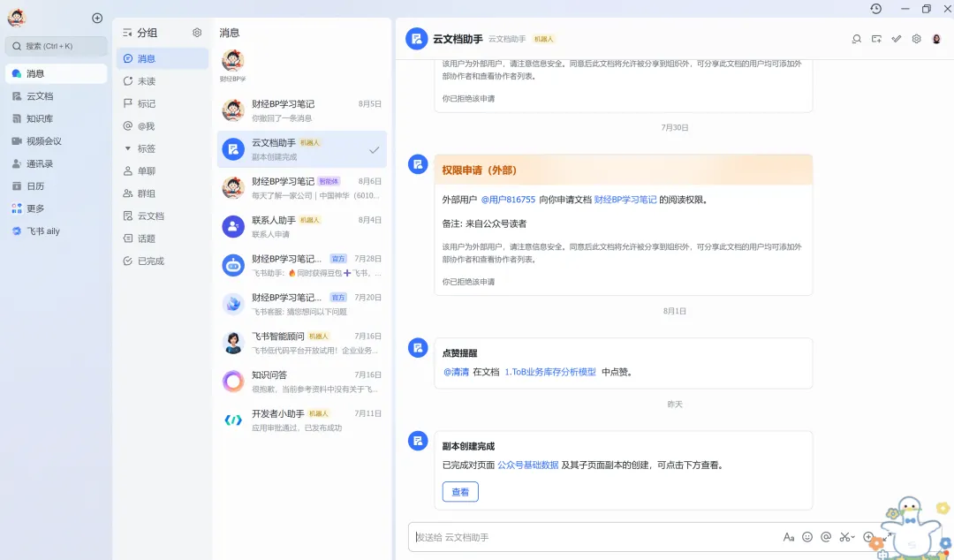Collapse the 分组 panel icon
954x560 pixels.
tap(127, 33)
